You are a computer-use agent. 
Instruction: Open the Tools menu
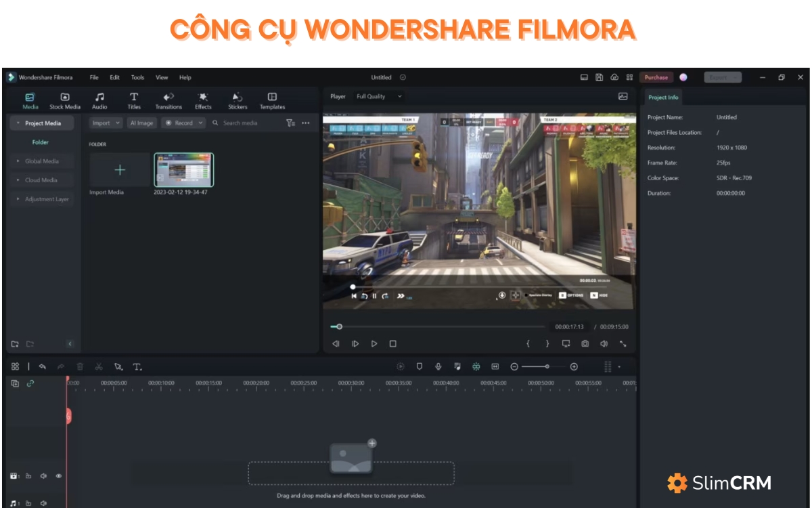tap(137, 77)
